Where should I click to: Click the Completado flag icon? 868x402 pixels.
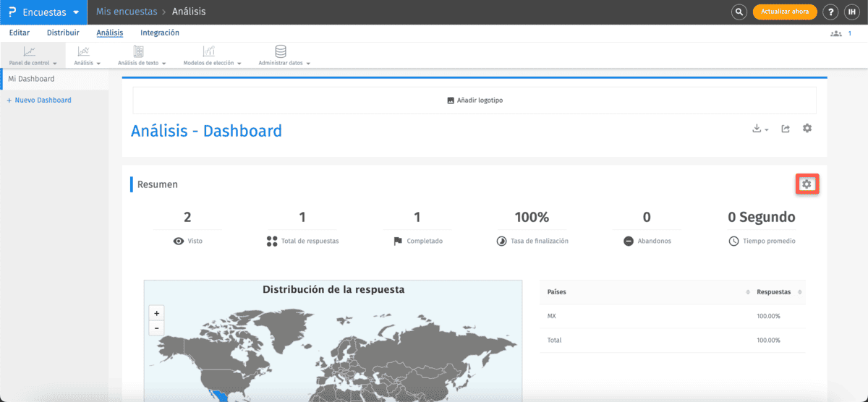point(398,241)
